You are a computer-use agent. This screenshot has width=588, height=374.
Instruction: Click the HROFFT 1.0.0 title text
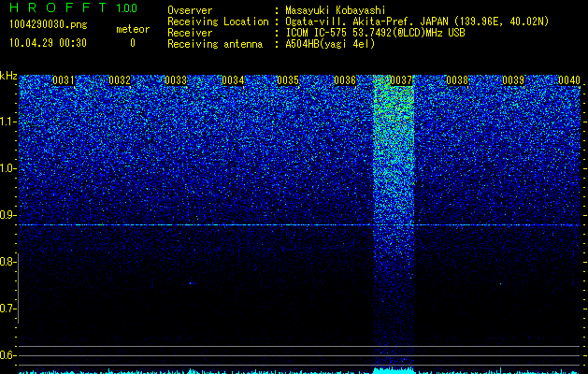click(x=74, y=7)
